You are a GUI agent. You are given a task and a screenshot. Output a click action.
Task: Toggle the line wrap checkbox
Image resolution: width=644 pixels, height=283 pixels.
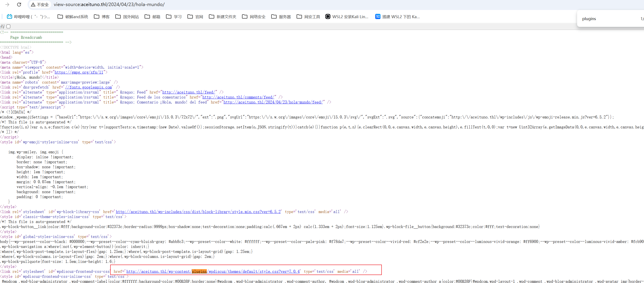coord(8,26)
